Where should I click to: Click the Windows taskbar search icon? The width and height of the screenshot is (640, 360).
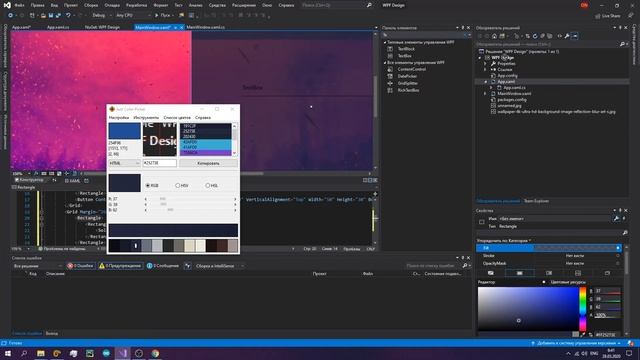pos(24,353)
